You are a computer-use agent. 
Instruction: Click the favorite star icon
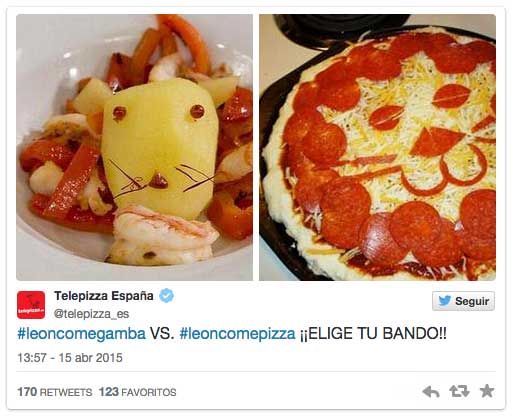[x=487, y=391]
